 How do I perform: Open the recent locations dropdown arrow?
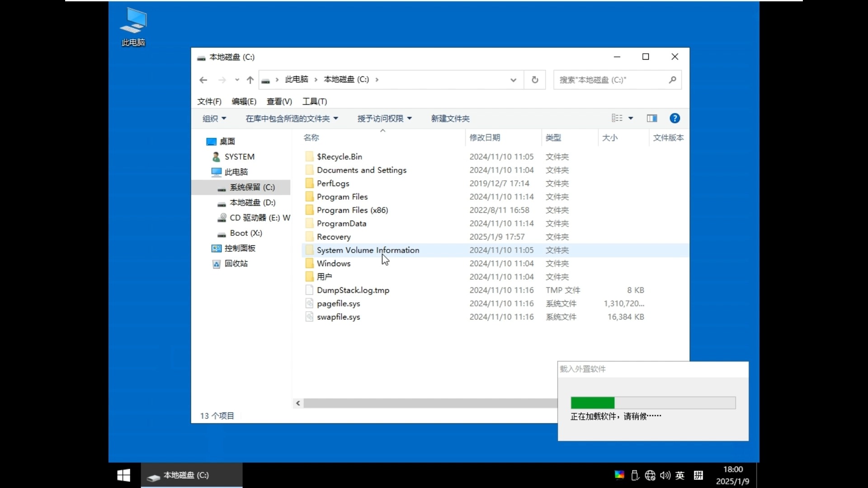click(x=237, y=80)
